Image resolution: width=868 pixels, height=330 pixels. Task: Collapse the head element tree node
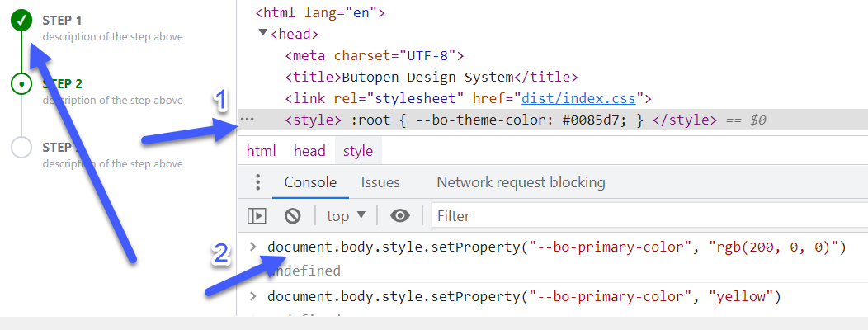tap(263, 34)
